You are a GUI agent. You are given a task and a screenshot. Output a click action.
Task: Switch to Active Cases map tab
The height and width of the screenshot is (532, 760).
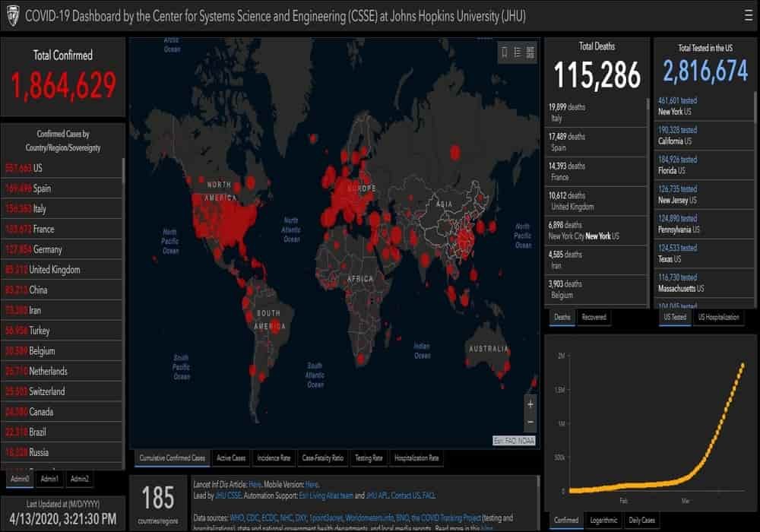point(231,458)
